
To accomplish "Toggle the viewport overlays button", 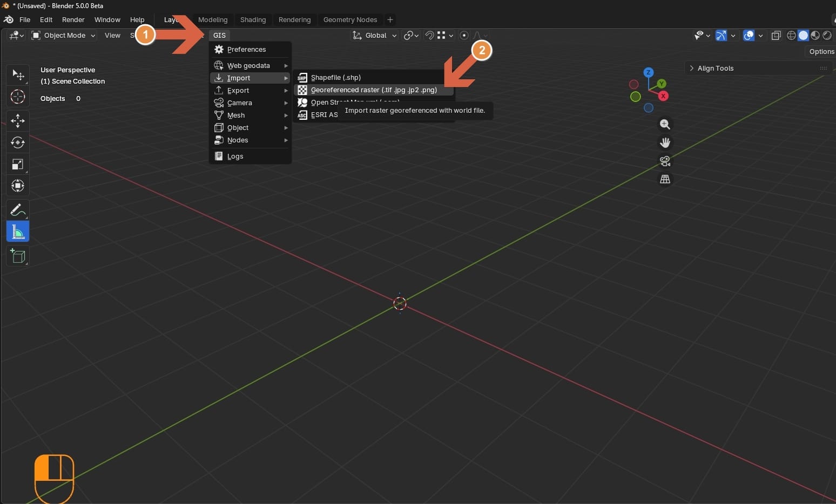I will (749, 35).
